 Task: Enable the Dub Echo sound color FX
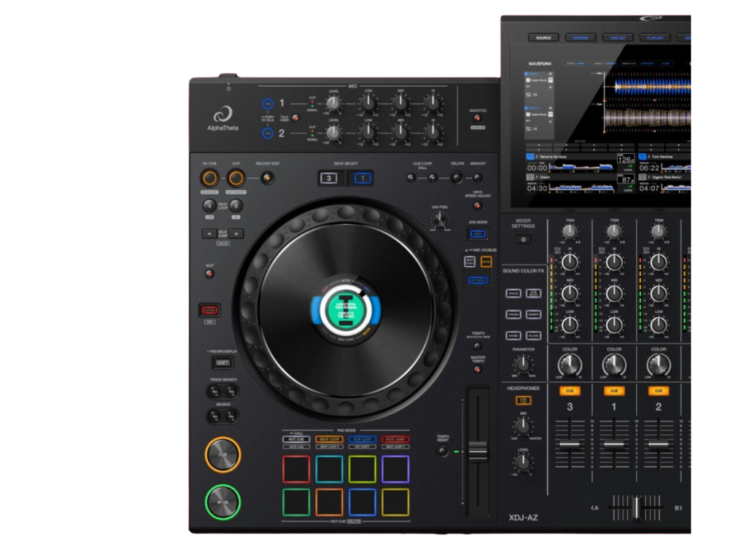pos(533,293)
